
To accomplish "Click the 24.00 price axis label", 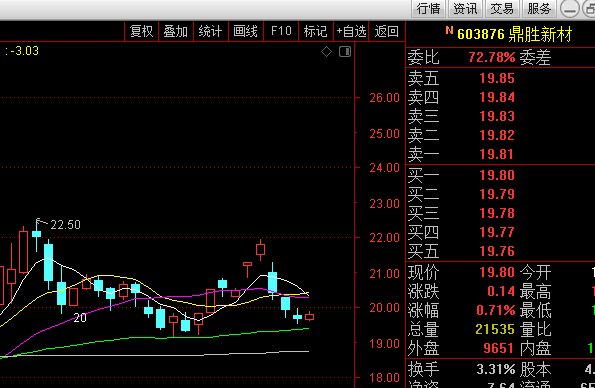I will point(384,168).
